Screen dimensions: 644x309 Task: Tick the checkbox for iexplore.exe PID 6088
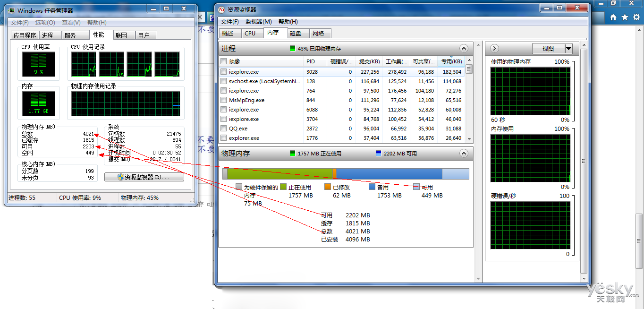(224, 110)
